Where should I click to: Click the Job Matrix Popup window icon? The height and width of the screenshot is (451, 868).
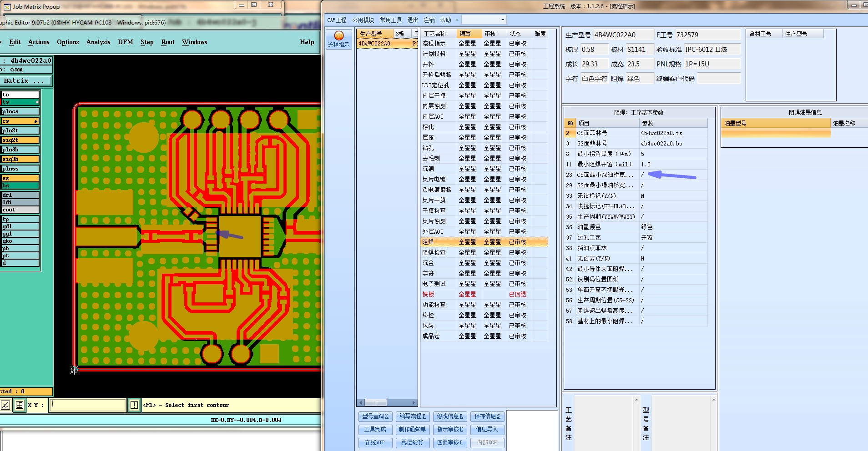click(x=7, y=7)
